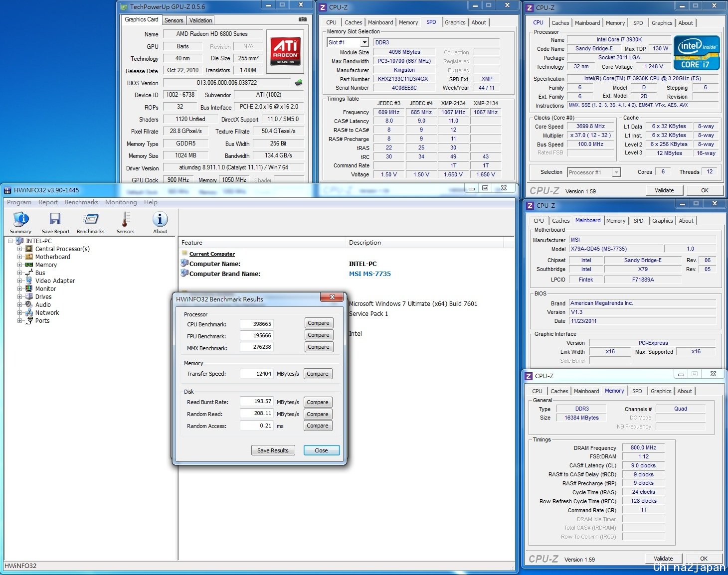Click GPU-Z screenshot camera icon

(x=303, y=19)
